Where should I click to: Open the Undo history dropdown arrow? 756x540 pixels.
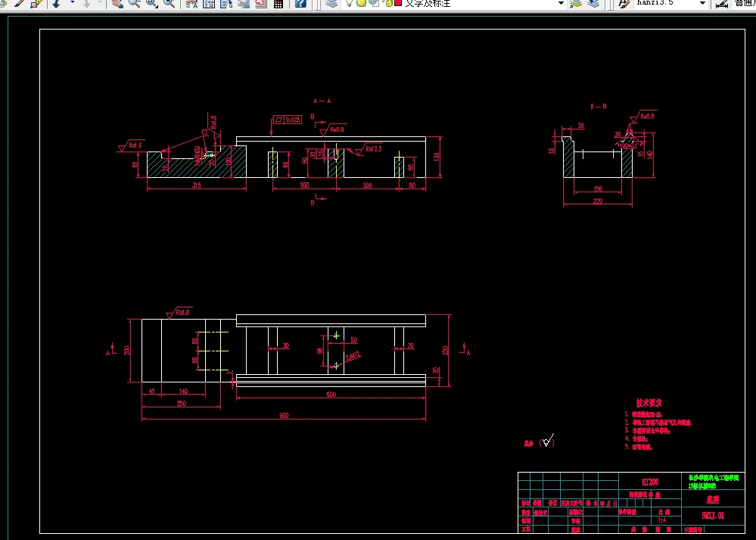(73, 3)
